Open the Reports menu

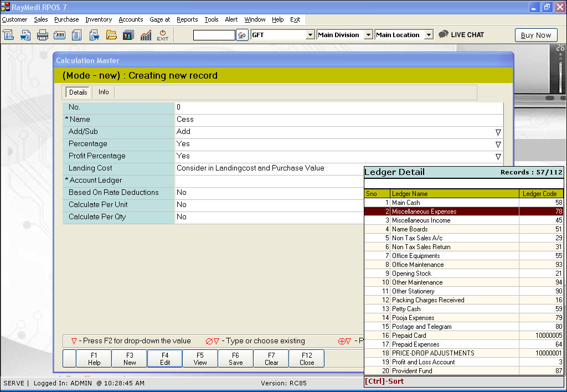click(x=187, y=19)
